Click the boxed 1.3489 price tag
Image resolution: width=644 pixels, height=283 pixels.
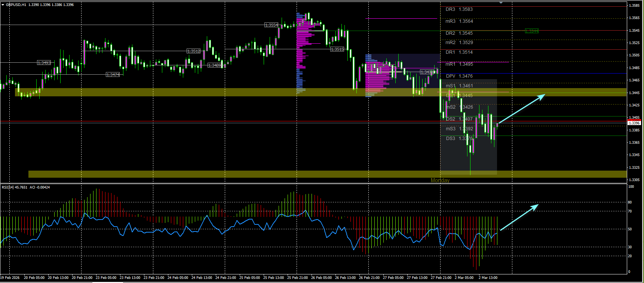[x=215, y=65]
